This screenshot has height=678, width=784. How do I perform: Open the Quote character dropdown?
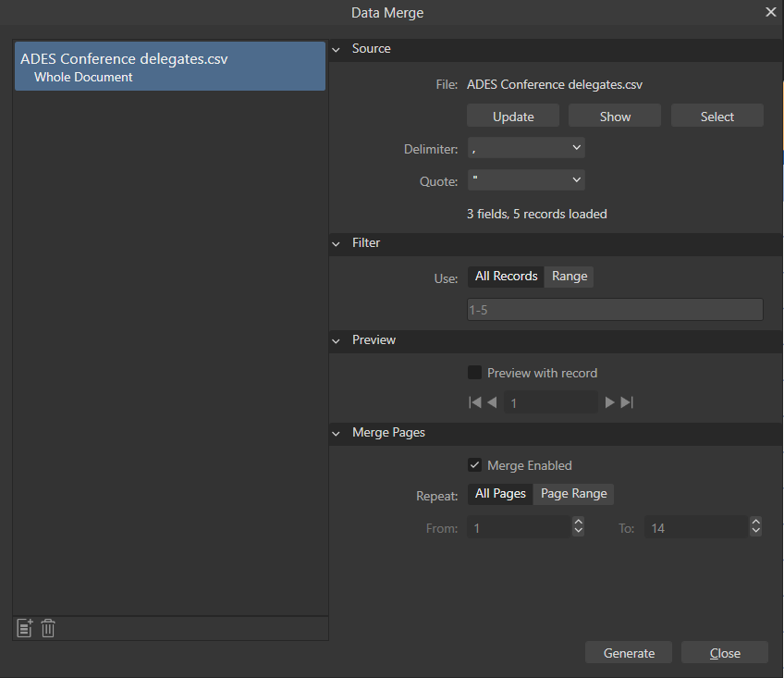point(526,179)
